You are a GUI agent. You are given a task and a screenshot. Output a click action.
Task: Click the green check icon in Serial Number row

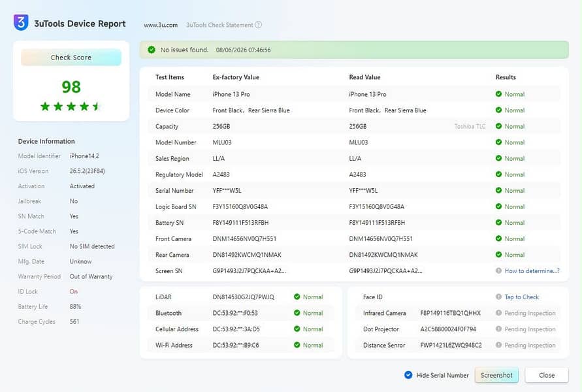point(498,190)
